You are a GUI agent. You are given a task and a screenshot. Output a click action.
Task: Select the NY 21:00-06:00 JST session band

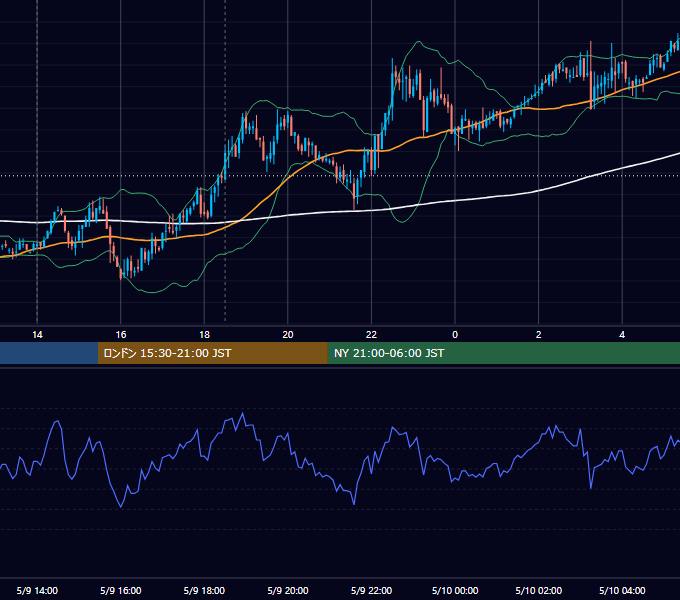tap(503, 353)
